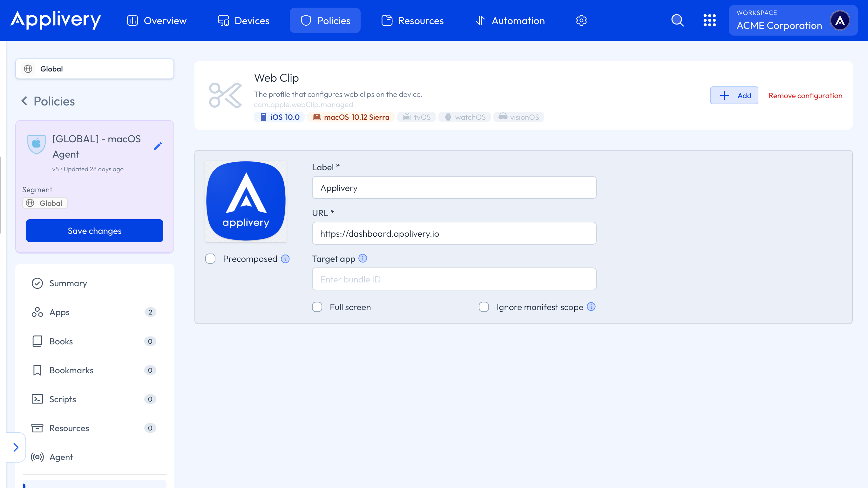Select Apps in policy sidebar
The image size is (868, 488).
tap(95, 312)
